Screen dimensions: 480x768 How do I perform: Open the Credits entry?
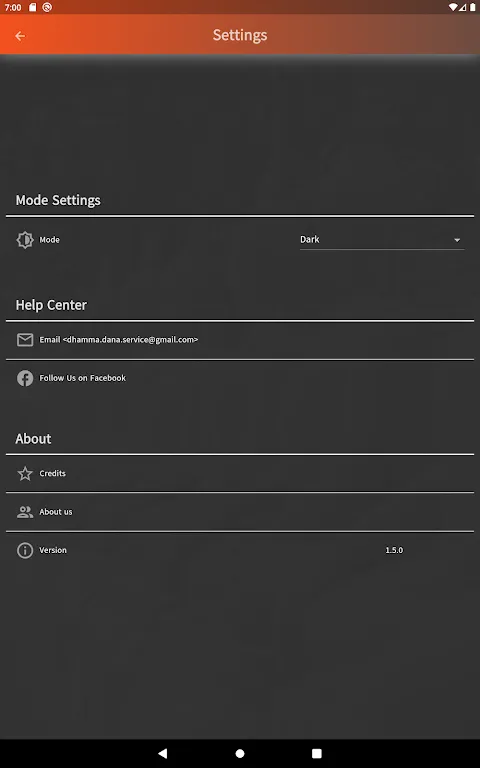240,474
